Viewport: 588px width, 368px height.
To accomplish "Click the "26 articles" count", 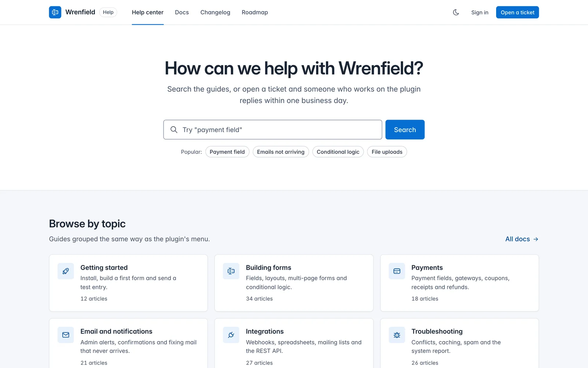I will coord(425,363).
